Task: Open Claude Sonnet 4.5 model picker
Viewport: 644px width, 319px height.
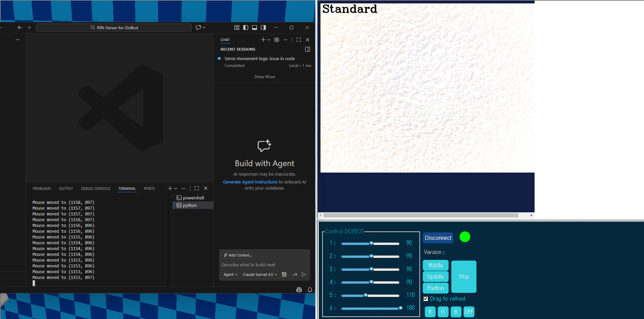Action: (260, 274)
